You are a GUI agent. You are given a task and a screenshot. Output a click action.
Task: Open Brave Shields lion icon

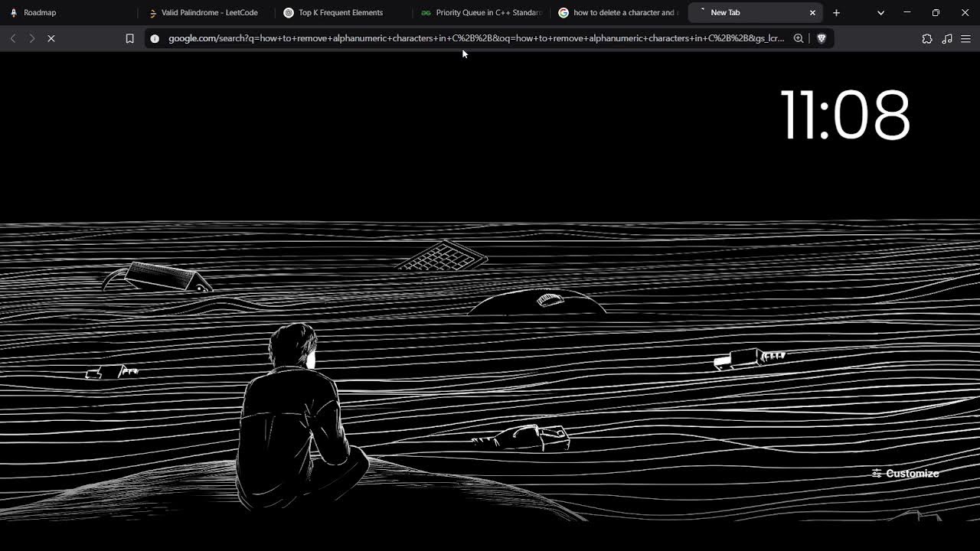(x=822, y=38)
